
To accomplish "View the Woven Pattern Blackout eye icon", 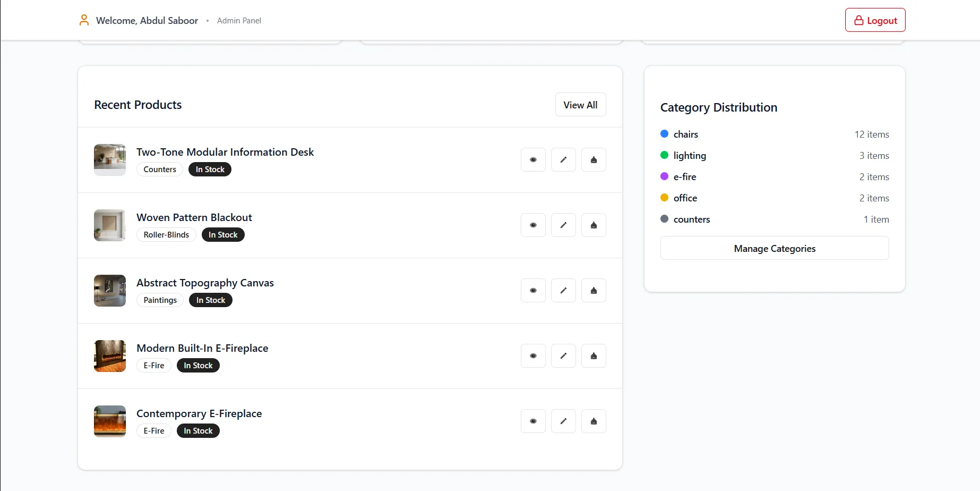I will click(533, 225).
